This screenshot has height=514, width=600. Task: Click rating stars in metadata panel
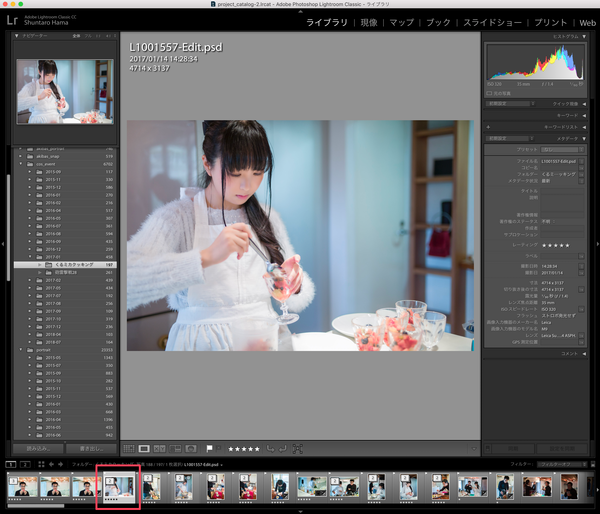pyautogui.click(x=556, y=245)
